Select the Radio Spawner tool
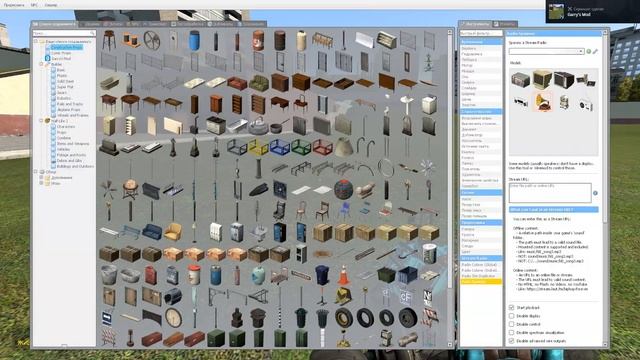The height and width of the screenshot is (360, 640). (x=480, y=281)
